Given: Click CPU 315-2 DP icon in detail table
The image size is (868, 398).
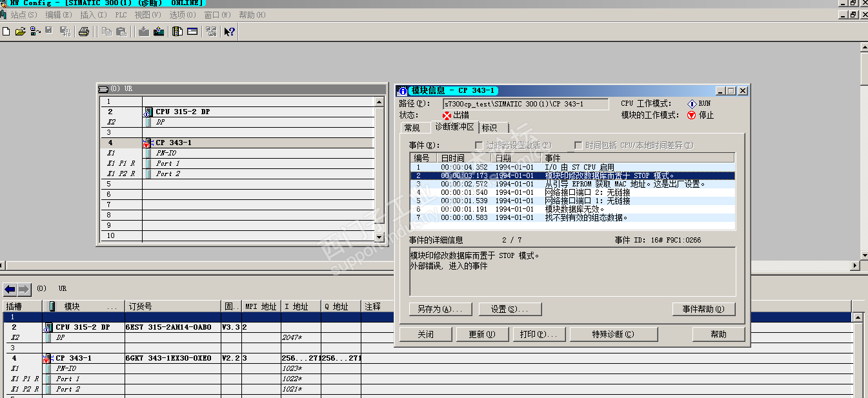Looking at the screenshot, I should (x=48, y=327).
